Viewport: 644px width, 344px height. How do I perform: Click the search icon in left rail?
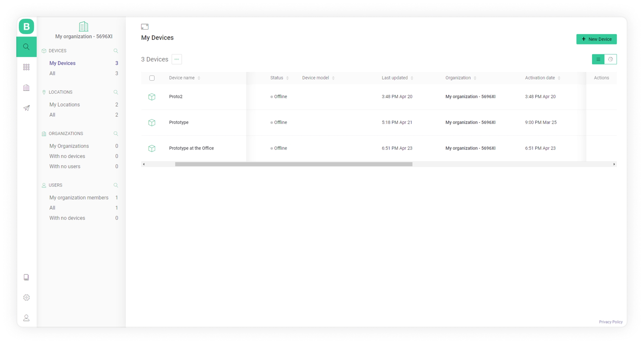(x=26, y=47)
